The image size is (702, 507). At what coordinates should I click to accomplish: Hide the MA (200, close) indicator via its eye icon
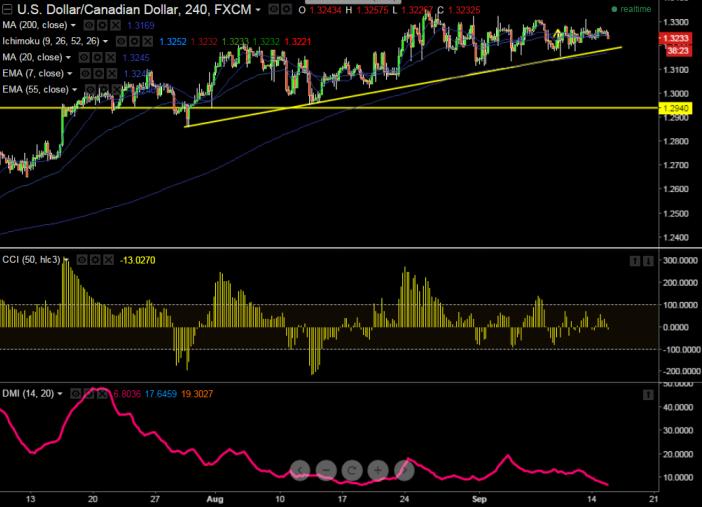[x=89, y=25]
